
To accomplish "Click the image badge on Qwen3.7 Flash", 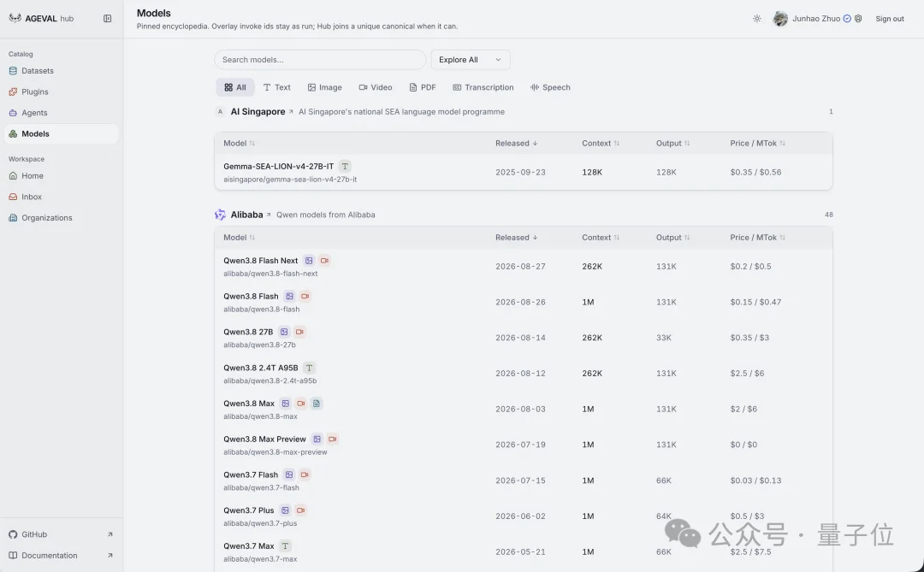I will pyautogui.click(x=289, y=475).
